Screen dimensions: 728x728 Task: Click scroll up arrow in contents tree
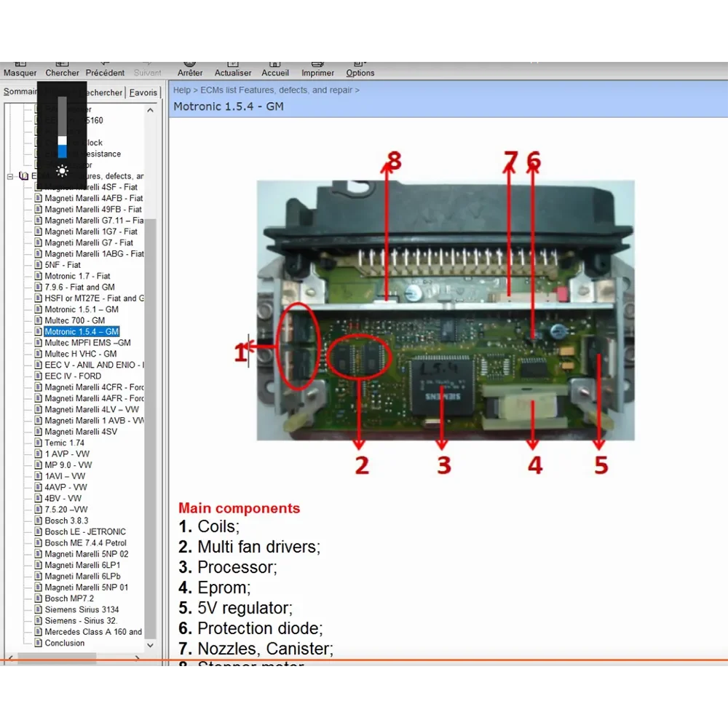point(150,110)
